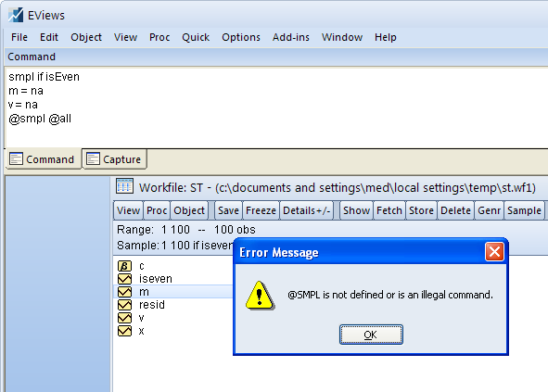This screenshot has height=392, width=548.
Task: Click the resid series icon
Action: tap(124, 305)
